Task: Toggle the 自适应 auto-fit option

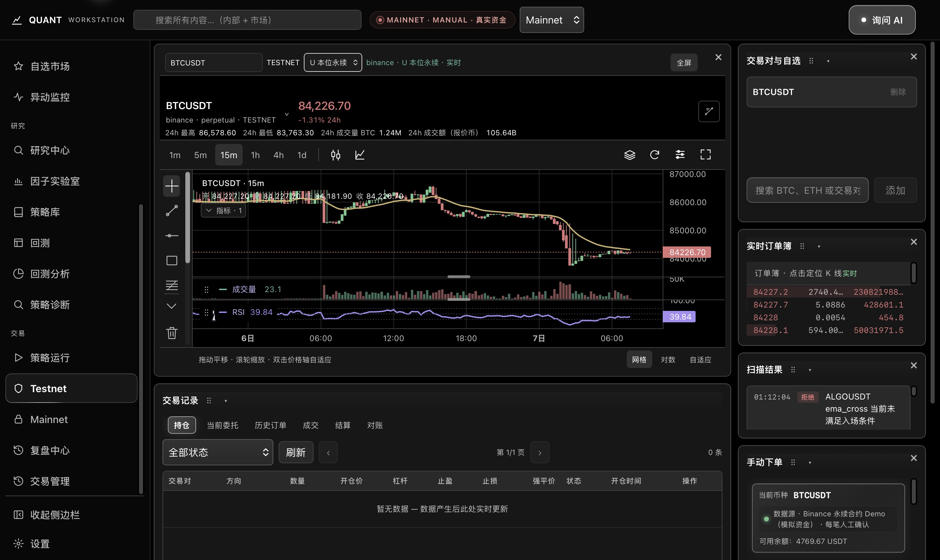Action: 700,360
